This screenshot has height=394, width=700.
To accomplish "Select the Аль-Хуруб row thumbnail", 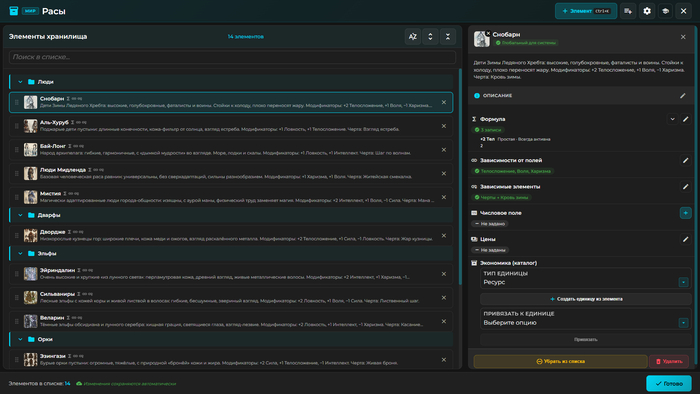I will (30, 126).
